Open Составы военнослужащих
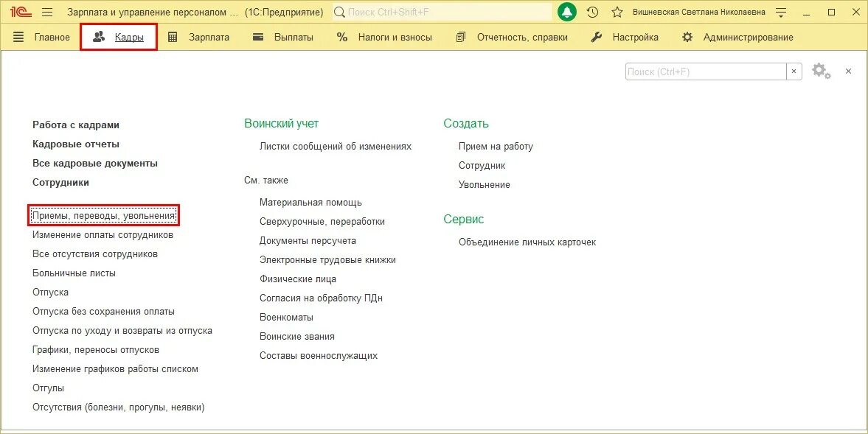Screen dimensions: 868x434 pyautogui.click(x=319, y=355)
